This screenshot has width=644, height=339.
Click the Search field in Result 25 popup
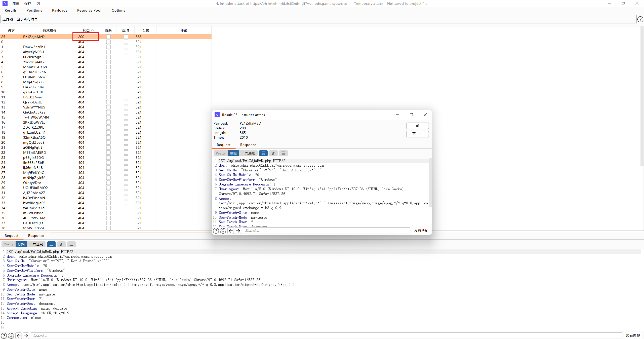pyautogui.click(x=326, y=231)
